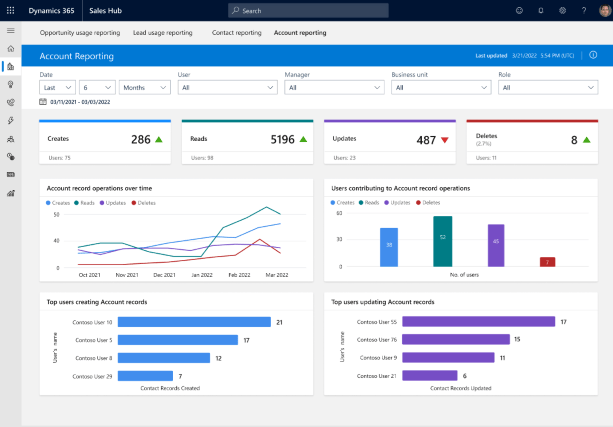Open the app launcher waffle icon
613x427 pixels.
pyautogui.click(x=10, y=10)
